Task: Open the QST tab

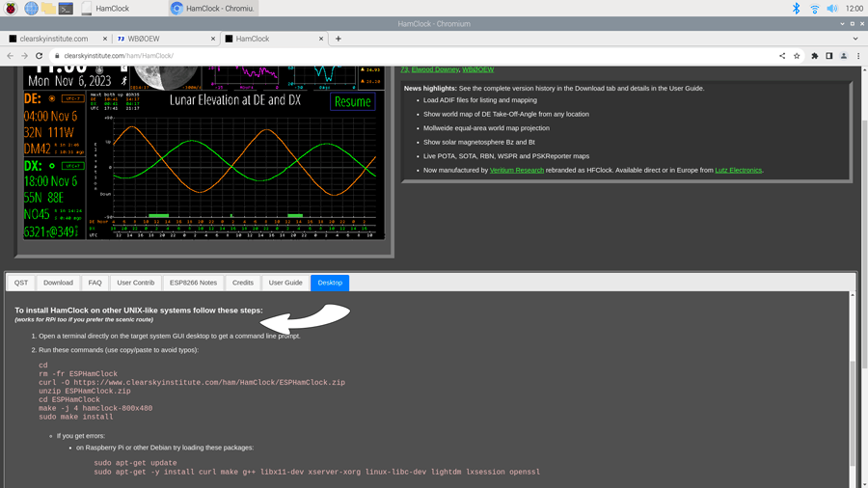Action: (21, 283)
